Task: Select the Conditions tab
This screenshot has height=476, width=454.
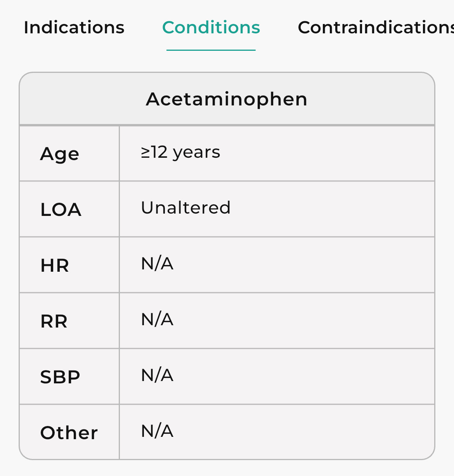Action: point(211,28)
